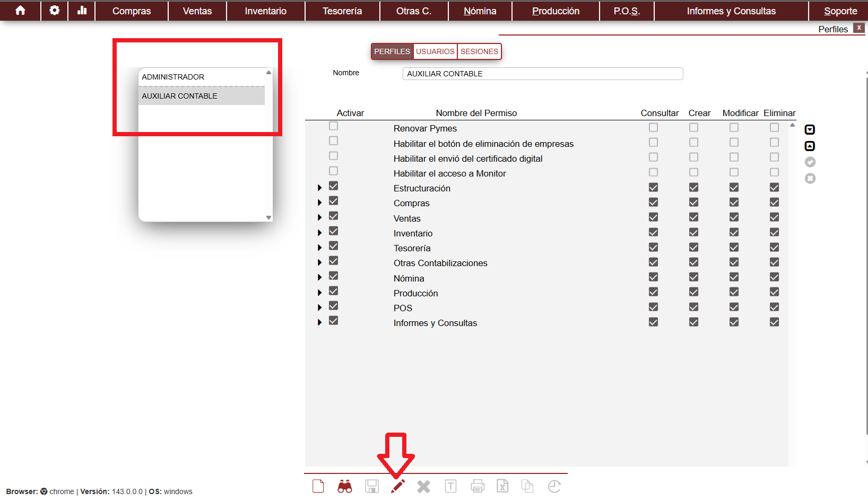
Task: Click the collapse-all up arrow box icon
Action: tap(810, 146)
